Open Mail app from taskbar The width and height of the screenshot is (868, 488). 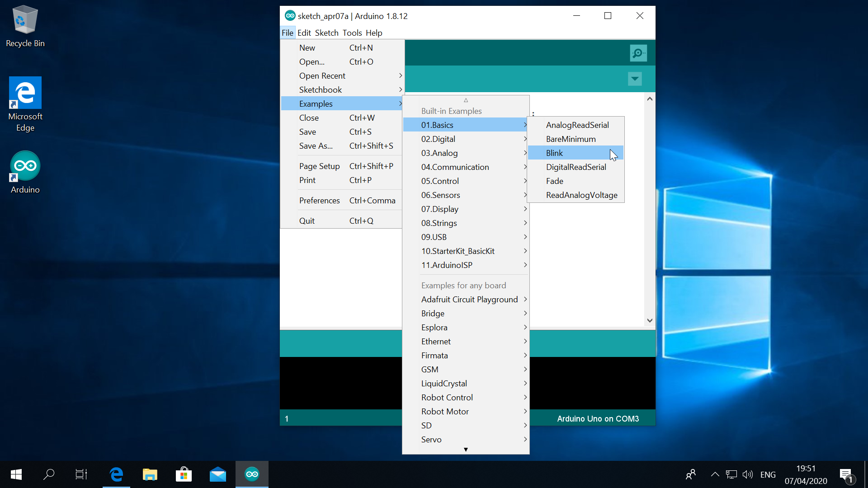pyautogui.click(x=217, y=474)
